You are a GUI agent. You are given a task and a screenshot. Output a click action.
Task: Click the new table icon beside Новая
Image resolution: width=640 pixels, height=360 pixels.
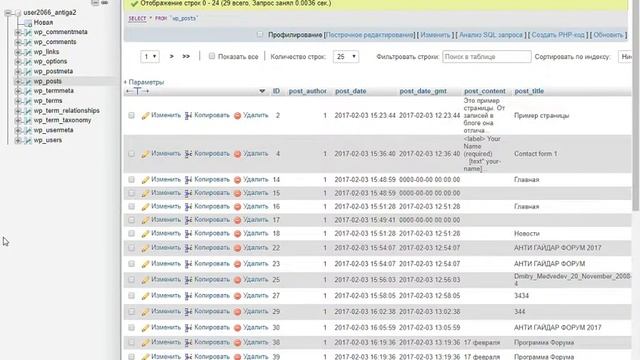point(28,23)
